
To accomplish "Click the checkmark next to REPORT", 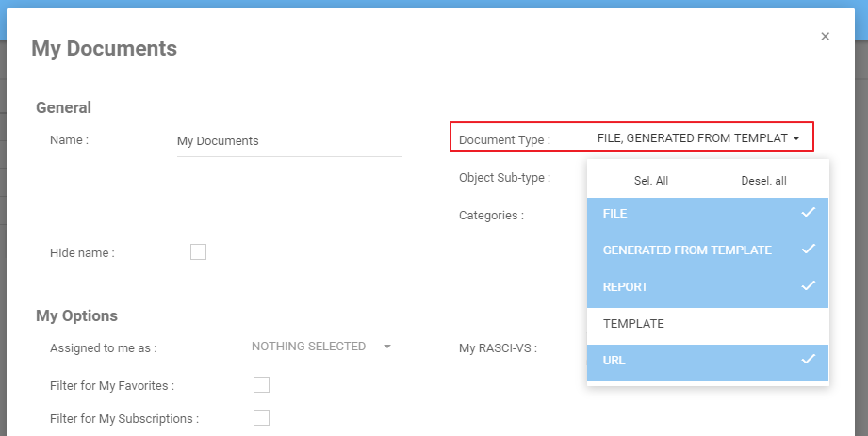I will tap(808, 286).
